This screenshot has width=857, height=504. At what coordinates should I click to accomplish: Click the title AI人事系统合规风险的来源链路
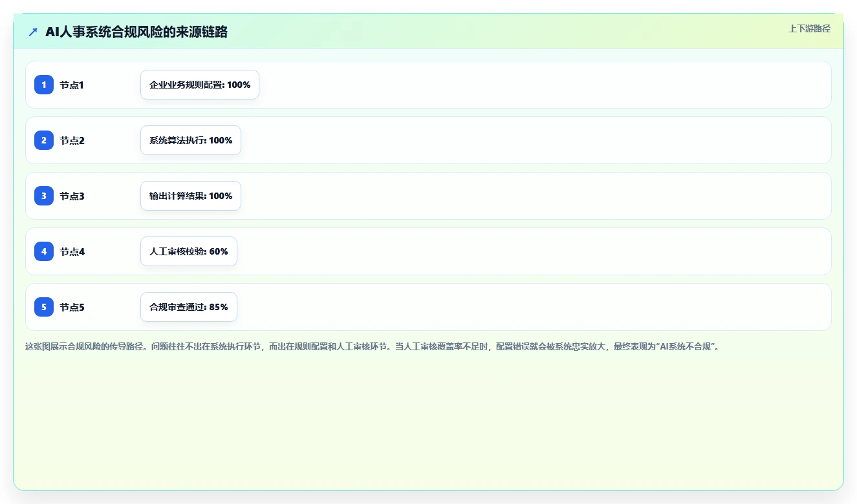coord(136,32)
